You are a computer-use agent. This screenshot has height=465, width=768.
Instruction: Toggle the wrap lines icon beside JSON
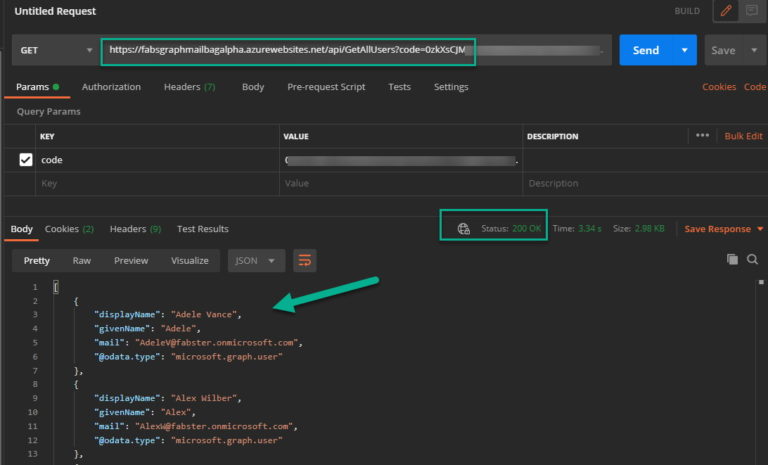tap(304, 260)
